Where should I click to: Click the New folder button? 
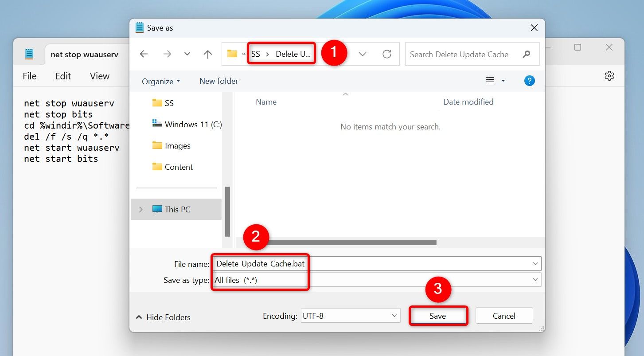pos(219,81)
